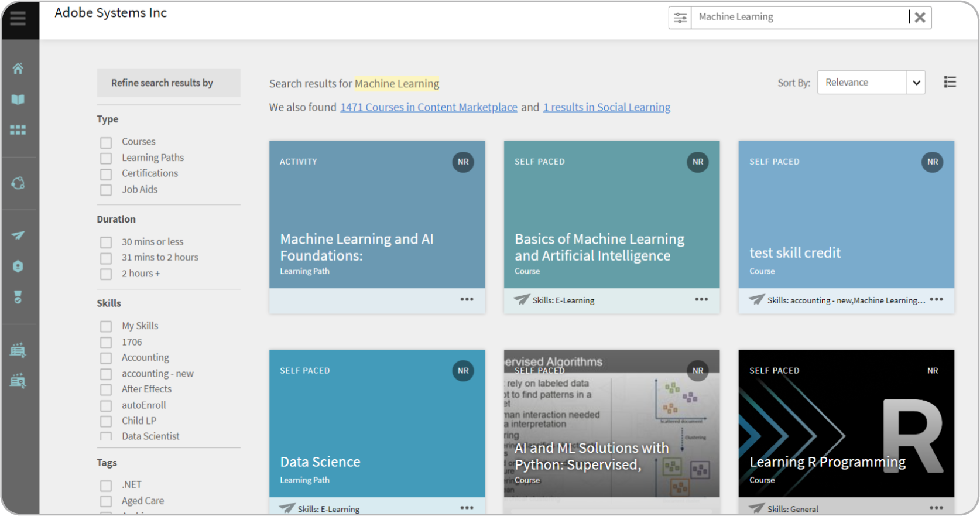Open Social Learning icon in sidebar
980x516 pixels.
coord(18,183)
